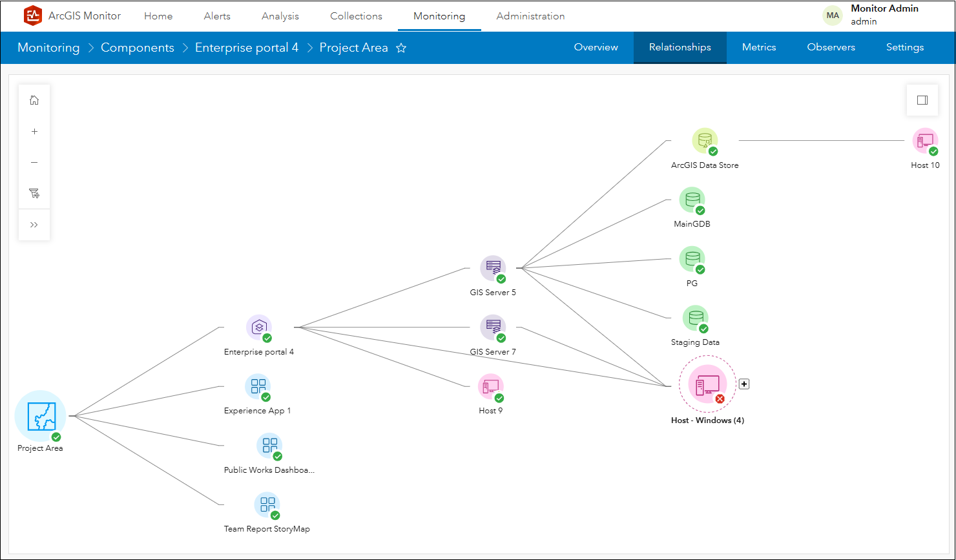Click the MA user avatar
This screenshot has width=956, height=560.
click(x=833, y=16)
